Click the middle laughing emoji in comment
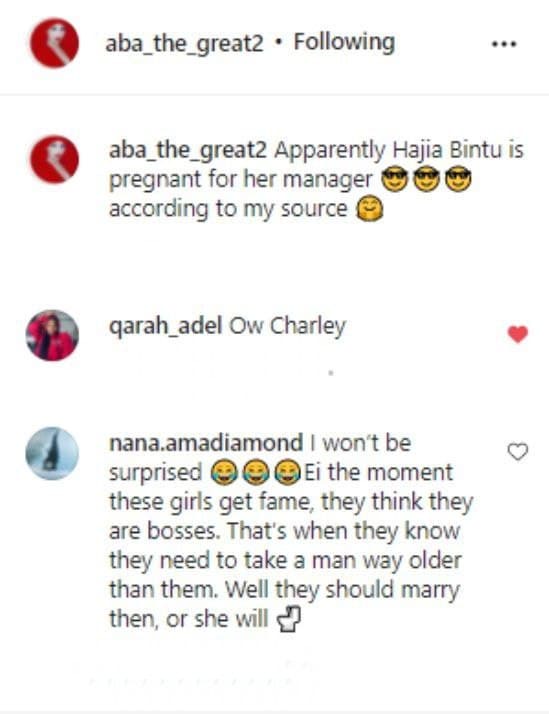The height and width of the screenshot is (714, 549). (255, 473)
